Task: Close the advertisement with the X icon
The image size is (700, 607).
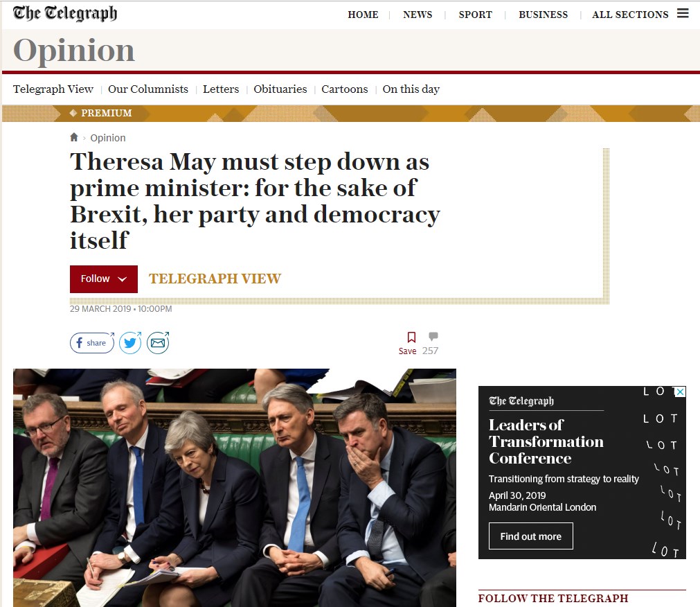Action: coord(680,392)
